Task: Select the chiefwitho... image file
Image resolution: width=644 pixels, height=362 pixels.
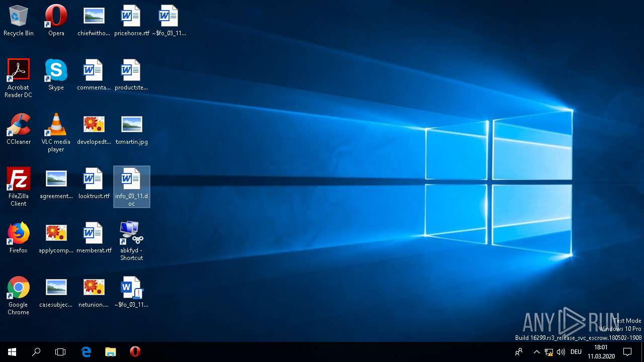Action: (94, 20)
